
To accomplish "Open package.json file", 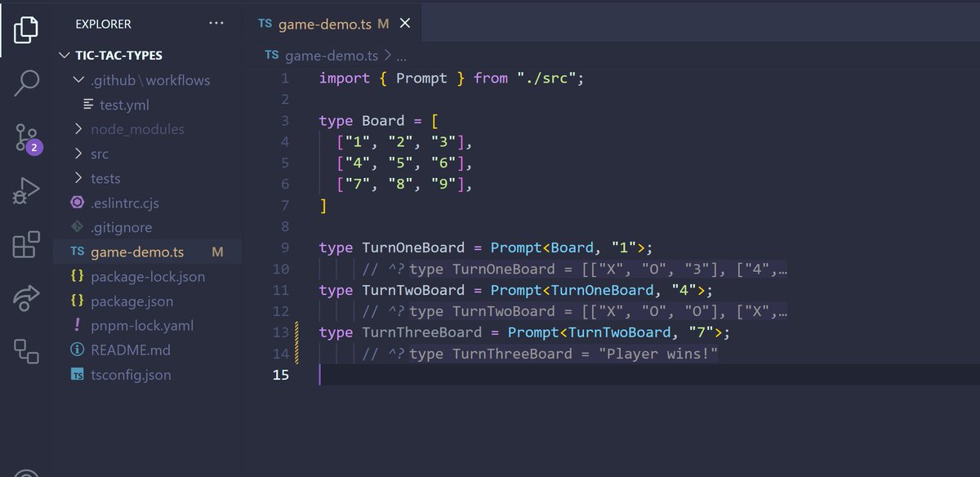I will [x=131, y=301].
